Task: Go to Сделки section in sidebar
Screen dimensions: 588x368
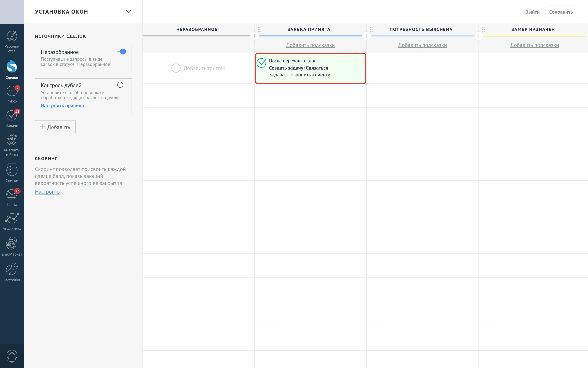Action: [x=12, y=69]
